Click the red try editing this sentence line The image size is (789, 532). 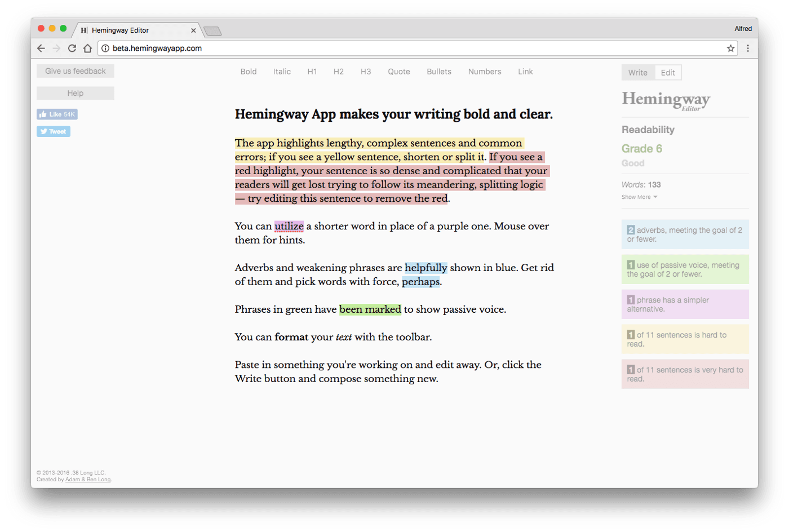click(x=342, y=198)
